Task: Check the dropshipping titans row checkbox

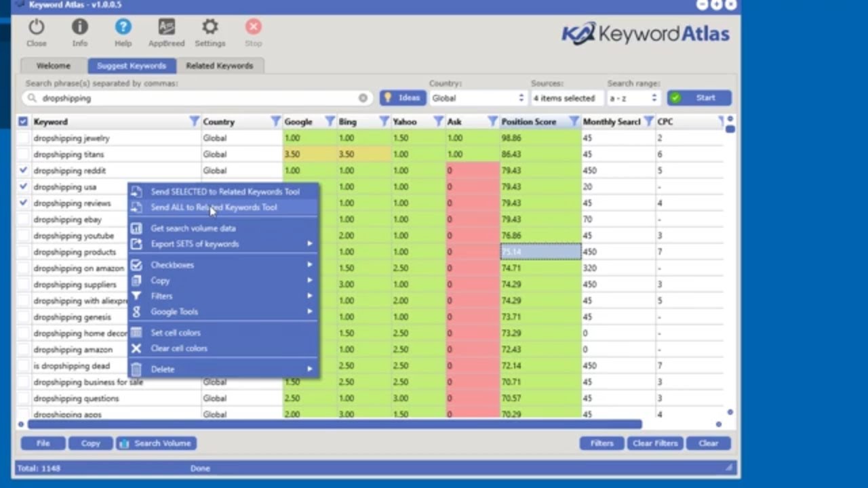Action: 23,155
